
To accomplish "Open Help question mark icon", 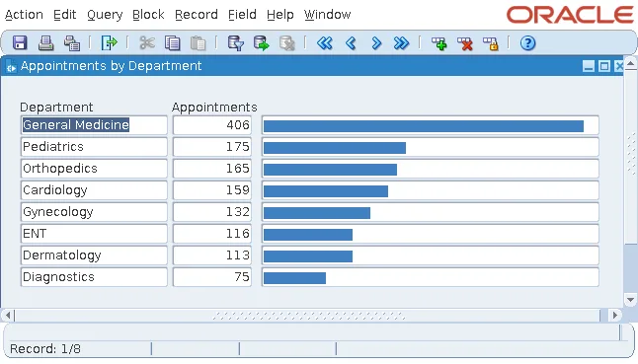I will point(527,42).
